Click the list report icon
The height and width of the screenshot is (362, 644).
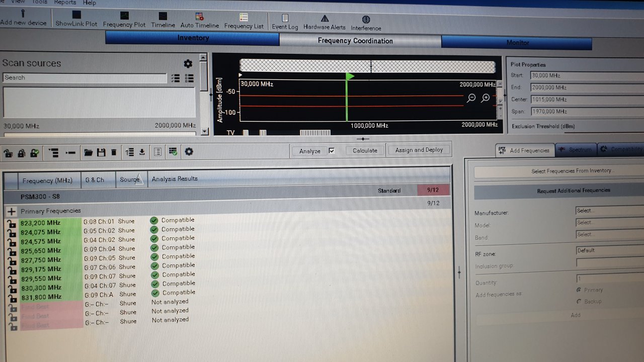tap(157, 151)
